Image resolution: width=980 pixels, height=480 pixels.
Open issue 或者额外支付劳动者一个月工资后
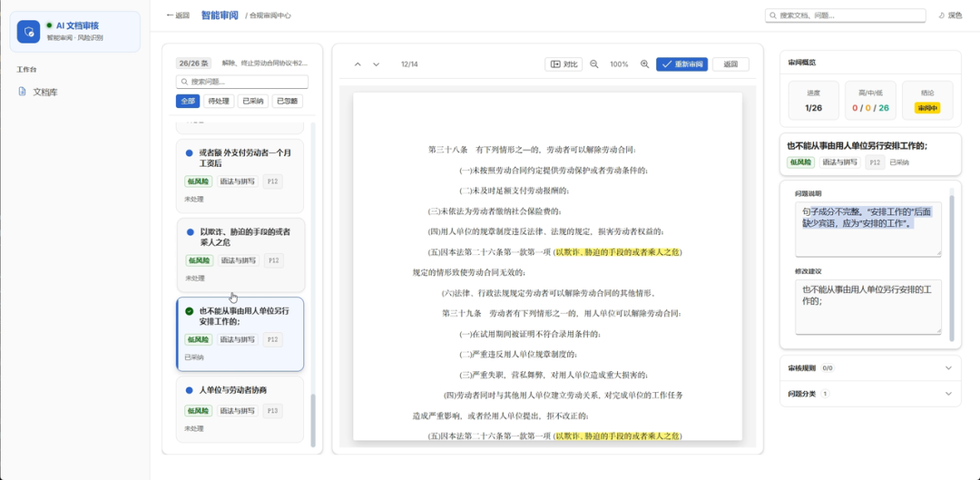tap(240, 176)
